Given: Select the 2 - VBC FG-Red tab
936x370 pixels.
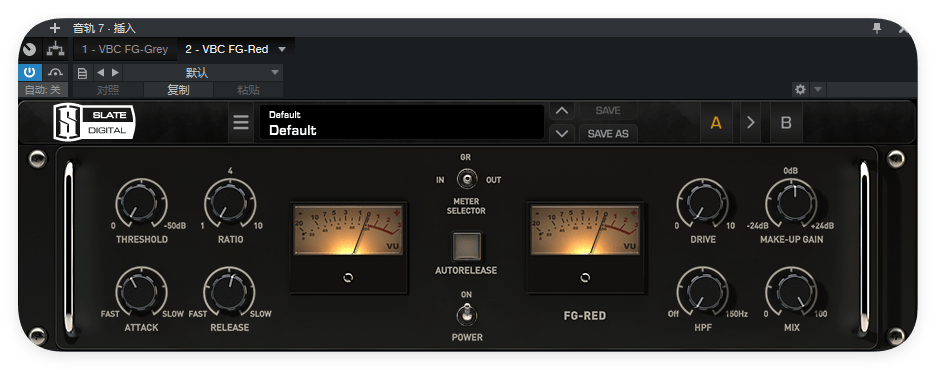Looking at the screenshot, I should click(x=227, y=50).
